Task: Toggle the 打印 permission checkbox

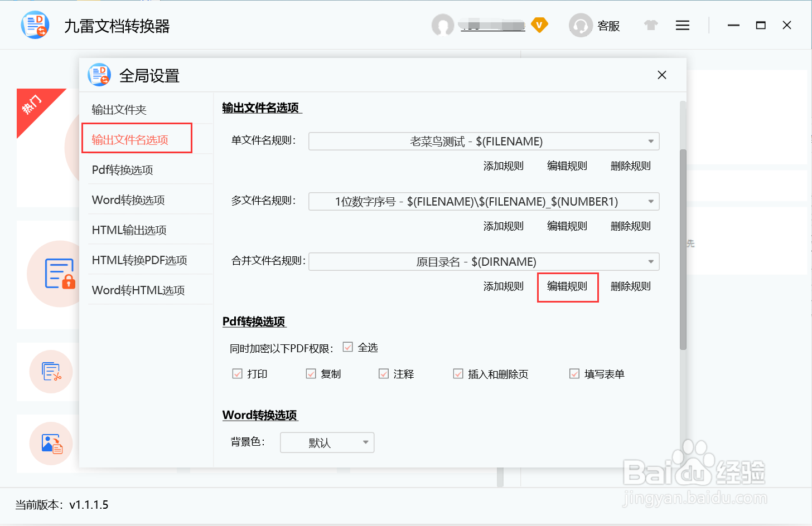Action: 238,374
